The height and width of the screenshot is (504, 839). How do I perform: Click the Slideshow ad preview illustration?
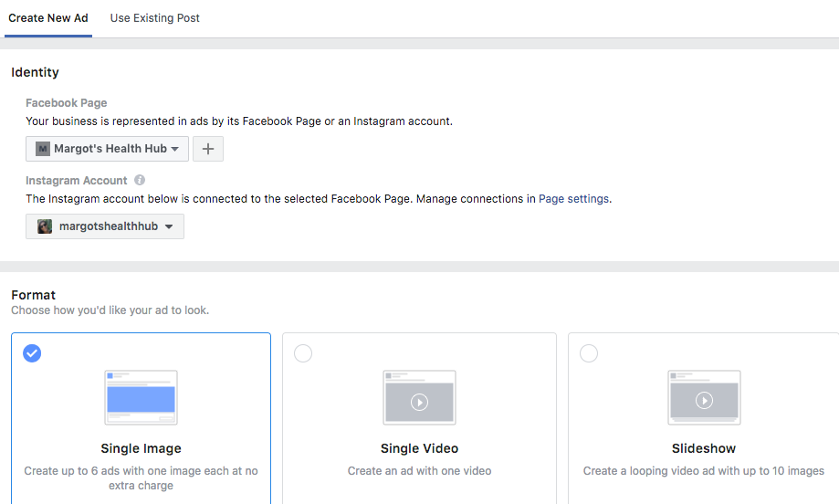pyautogui.click(x=704, y=397)
